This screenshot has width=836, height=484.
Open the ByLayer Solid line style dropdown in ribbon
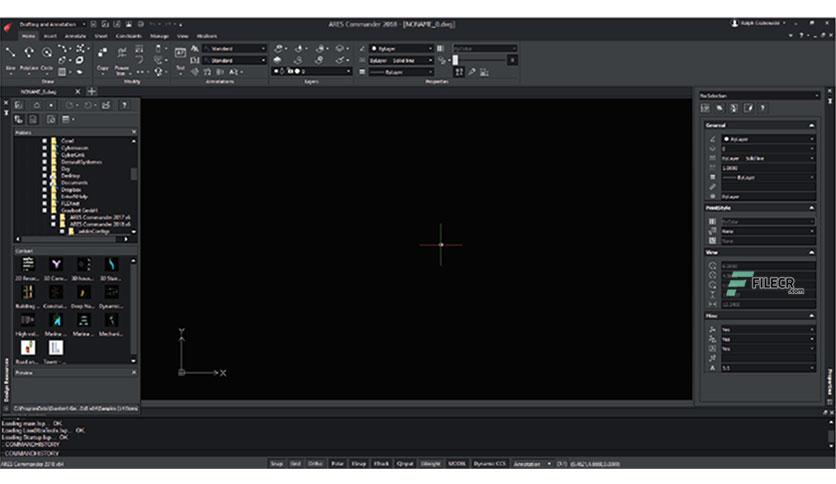tap(401, 60)
